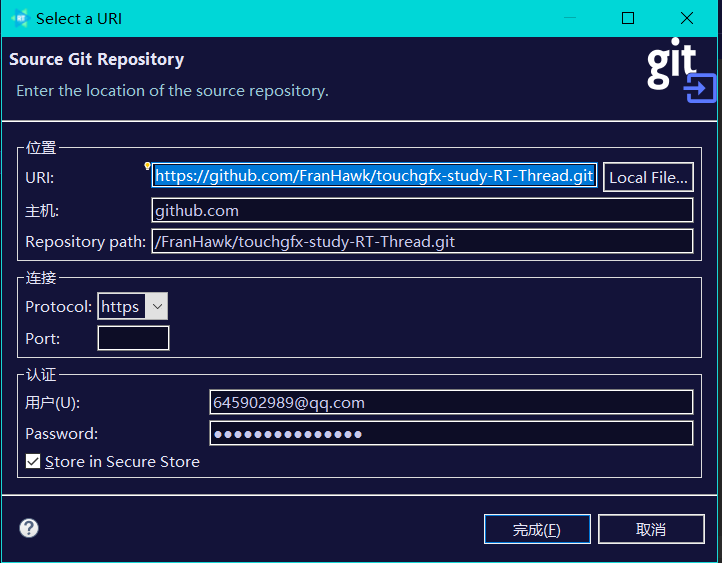Click the Local File... button
The image size is (722, 563).
click(648, 177)
